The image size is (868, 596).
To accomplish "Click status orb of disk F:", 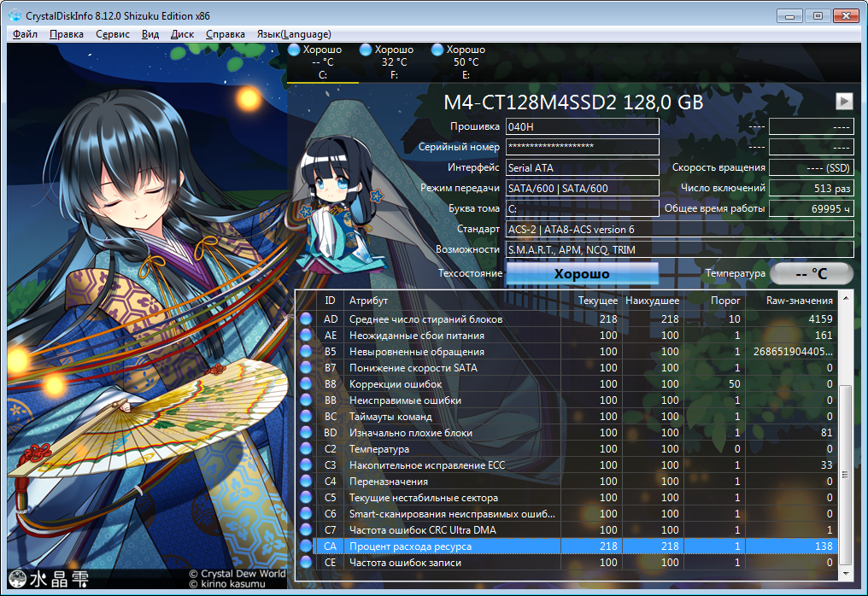I will pyautogui.click(x=366, y=50).
